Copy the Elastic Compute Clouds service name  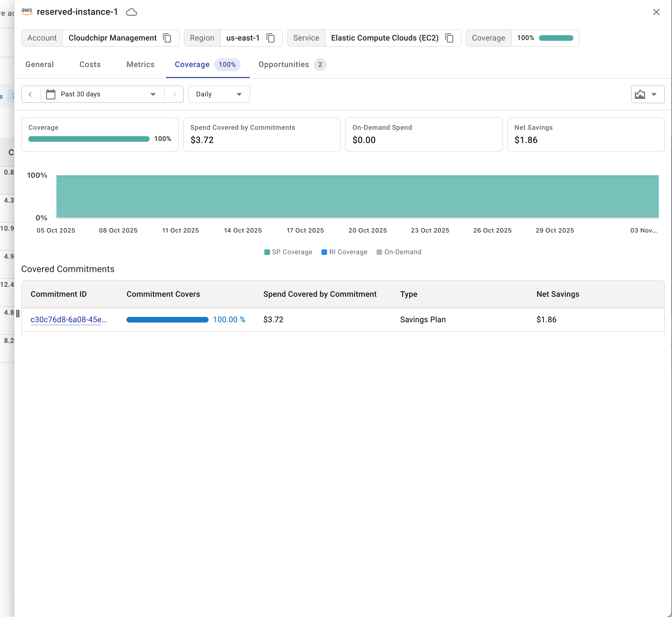click(x=449, y=38)
